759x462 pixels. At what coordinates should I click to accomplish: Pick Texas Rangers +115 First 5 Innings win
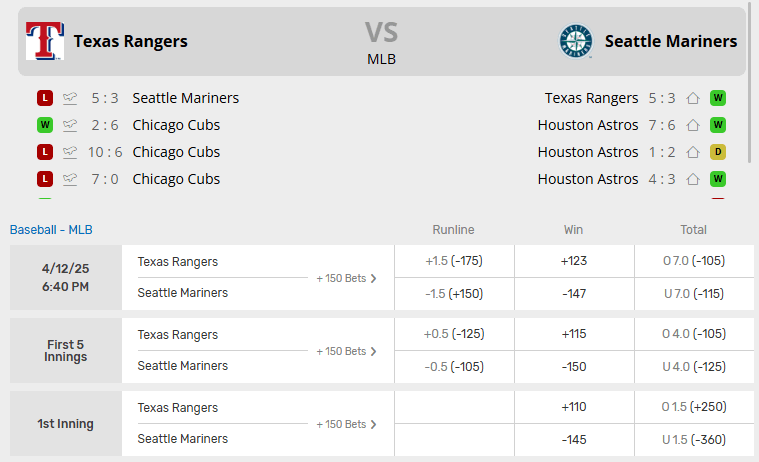point(574,334)
